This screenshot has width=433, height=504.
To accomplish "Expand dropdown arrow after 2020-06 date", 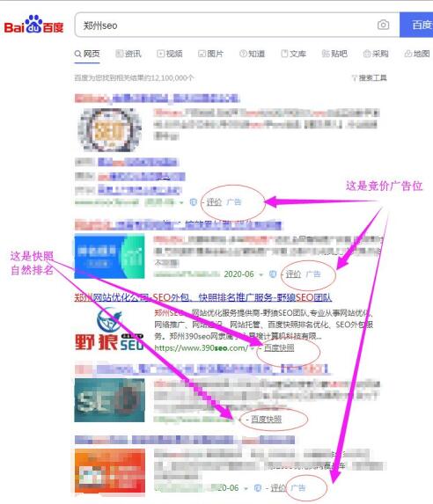I will [261, 274].
